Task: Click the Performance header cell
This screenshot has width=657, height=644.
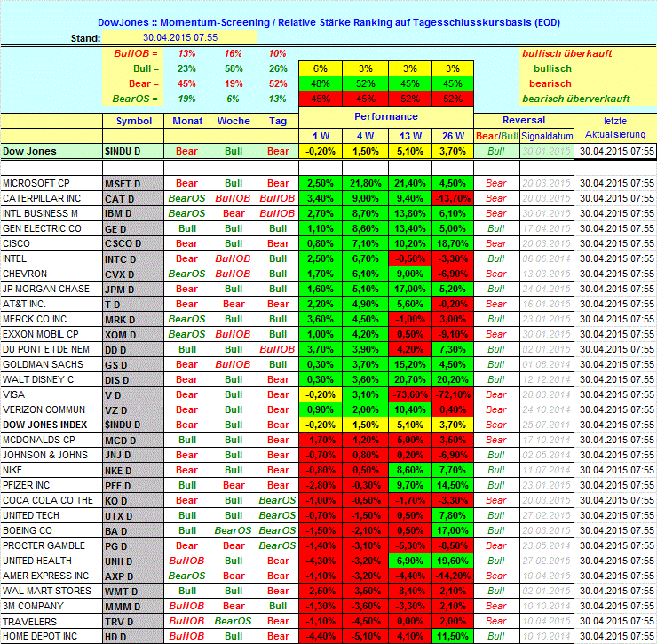Action: [386, 116]
